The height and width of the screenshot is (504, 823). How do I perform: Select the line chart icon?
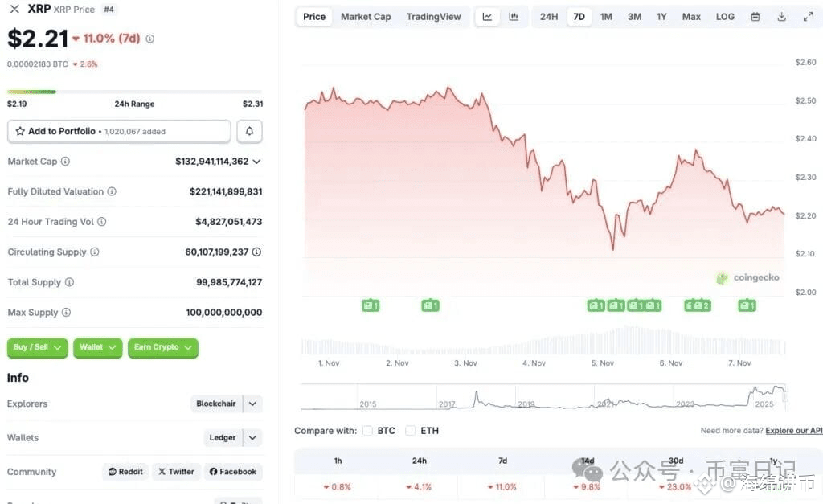tap(487, 16)
